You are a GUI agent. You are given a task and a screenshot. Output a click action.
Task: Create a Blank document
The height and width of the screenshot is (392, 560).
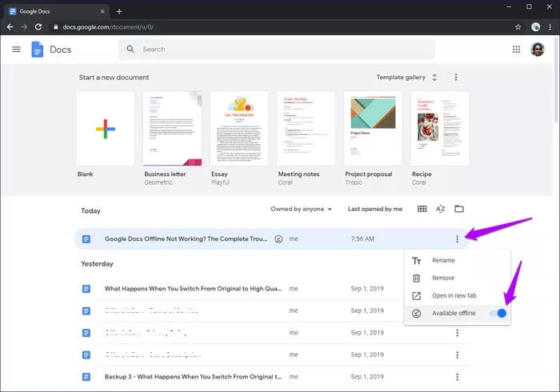pos(106,129)
